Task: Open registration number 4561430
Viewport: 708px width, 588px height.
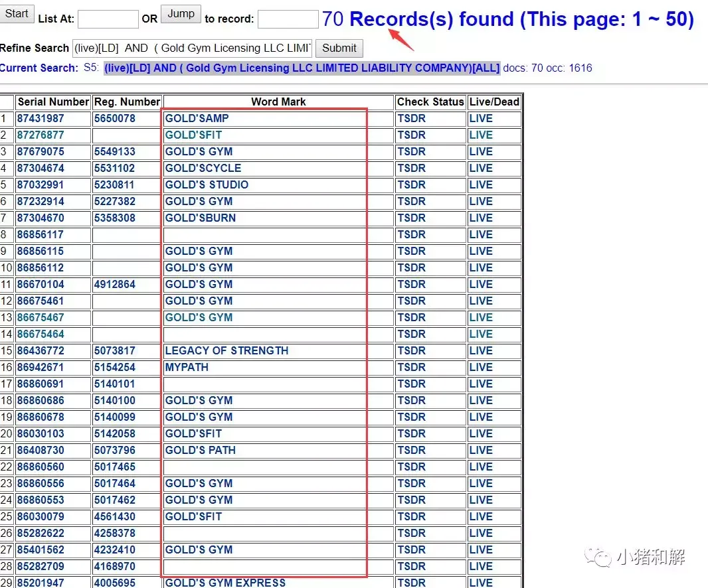Action: [x=115, y=517]
